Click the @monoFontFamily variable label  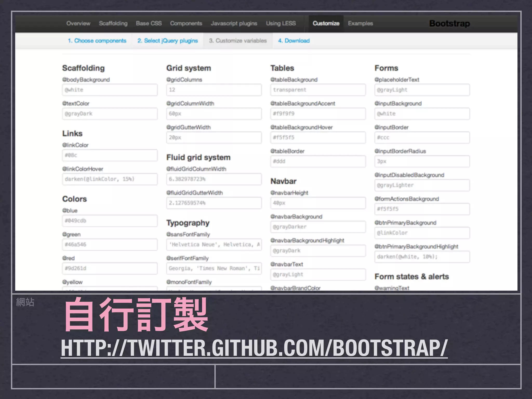pos(189,282)
